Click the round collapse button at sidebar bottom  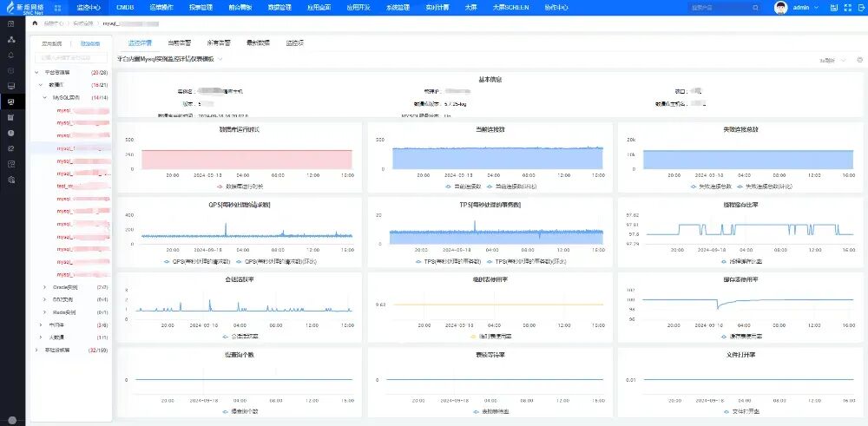(x=12, y=421)
